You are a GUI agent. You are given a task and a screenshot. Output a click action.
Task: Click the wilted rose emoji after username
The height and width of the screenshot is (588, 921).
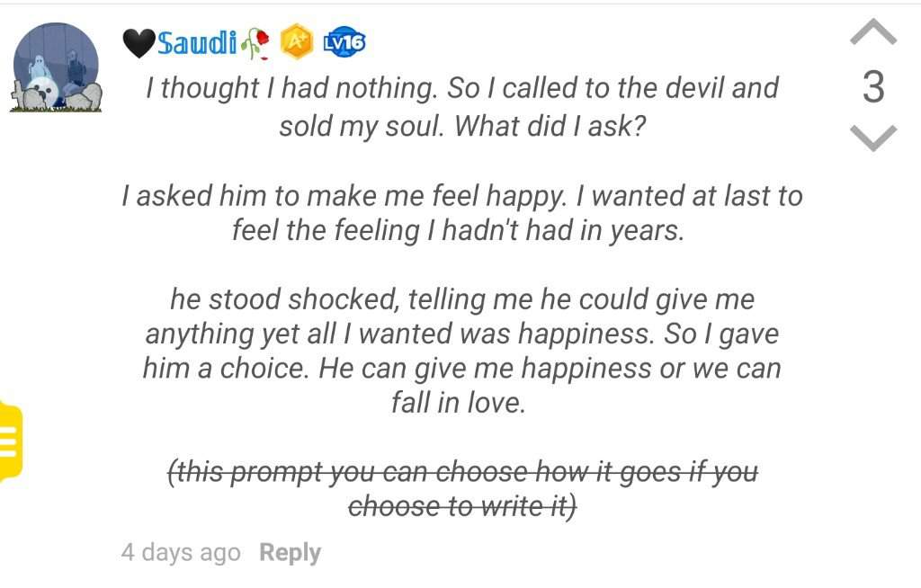(255, 43)
